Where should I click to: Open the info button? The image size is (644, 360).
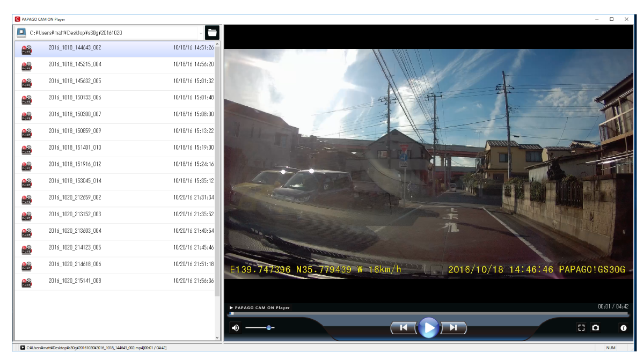(624, 327)
